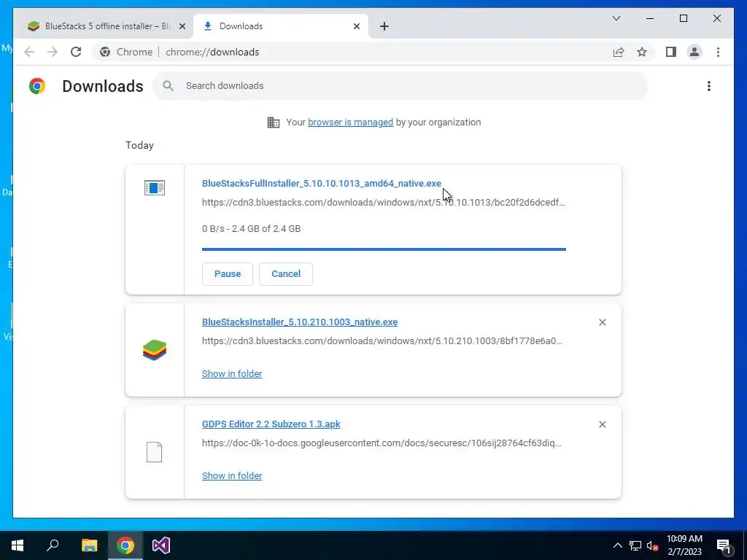Switch to the BlueStacks 5 offline installer tab
This screenshot has height=560, width=747.
pos(103,26)
